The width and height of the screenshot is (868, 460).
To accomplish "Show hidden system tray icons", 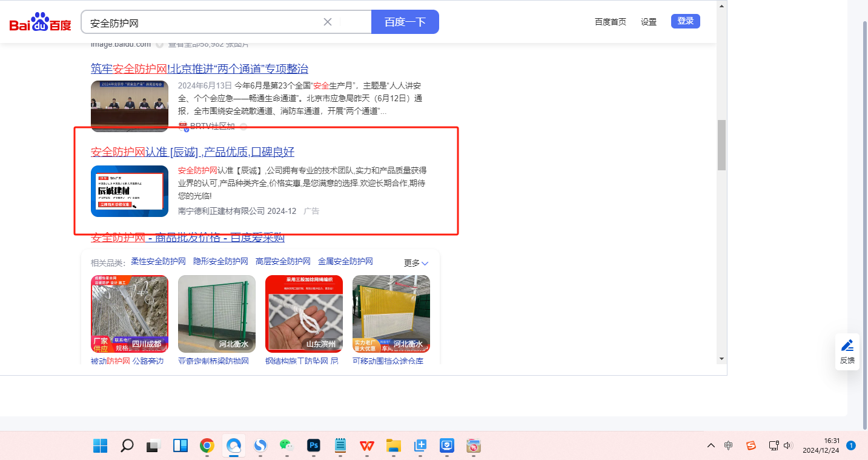I will pyautogui.click(x=711, y=446).
